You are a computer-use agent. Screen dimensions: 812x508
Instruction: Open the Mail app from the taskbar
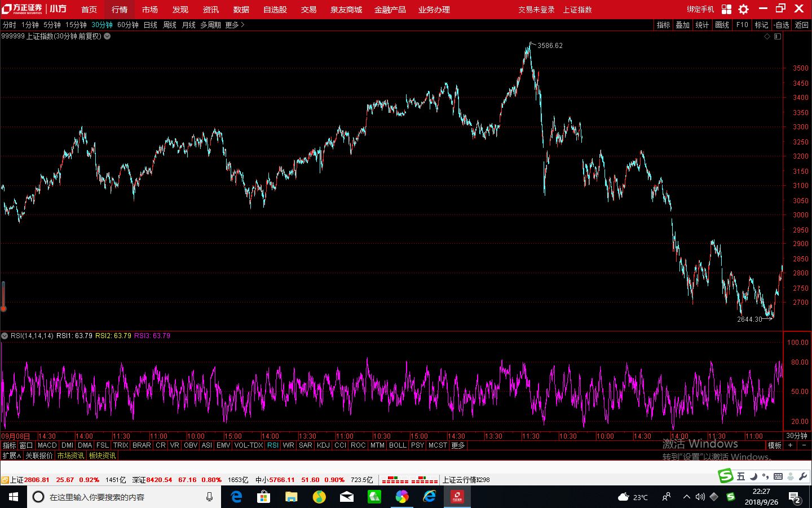(x=346, y=497)
